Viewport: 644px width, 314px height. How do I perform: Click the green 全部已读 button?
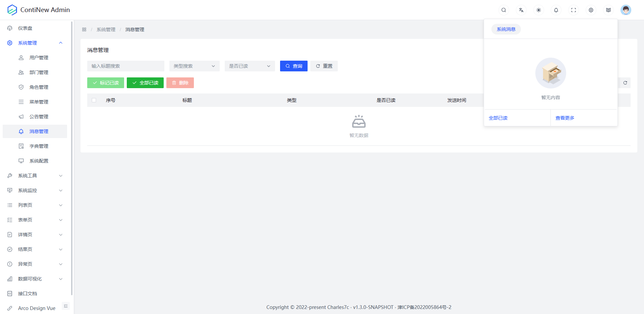click(145, 83)
